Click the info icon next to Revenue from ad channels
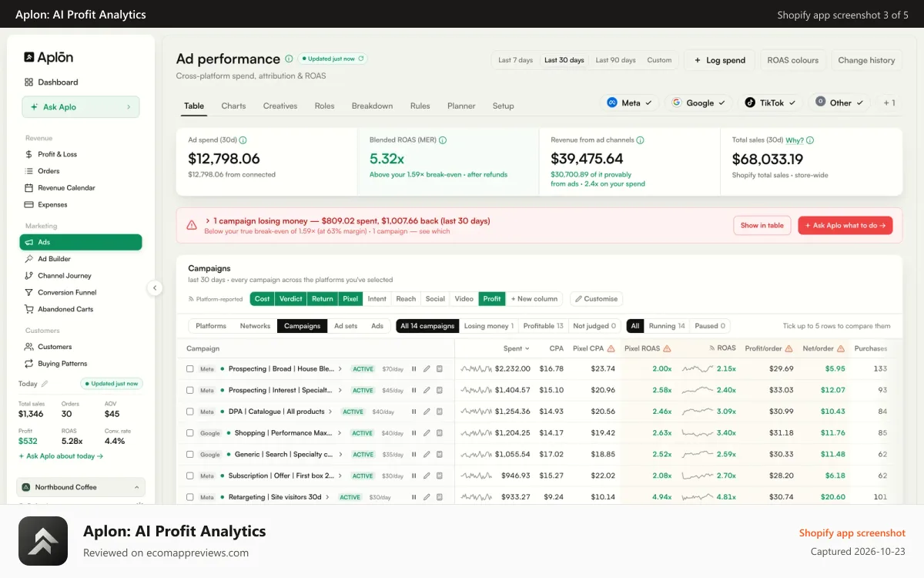924x578 pixels. 641,140
